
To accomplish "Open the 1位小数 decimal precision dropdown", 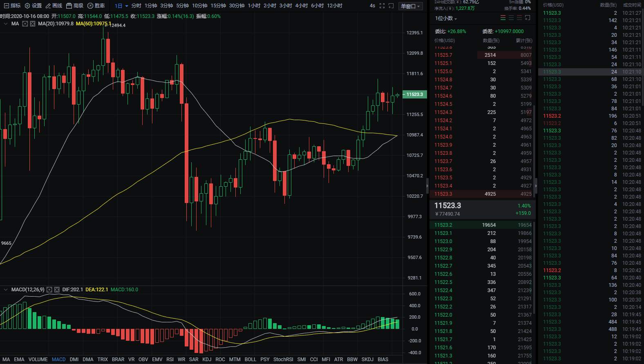I will tap(446, 18).
